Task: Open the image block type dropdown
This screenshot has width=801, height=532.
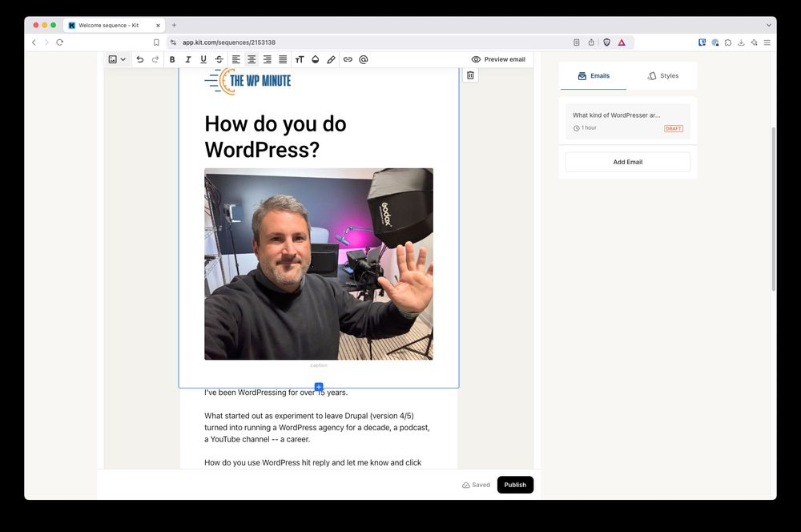Action: (117, 59)
